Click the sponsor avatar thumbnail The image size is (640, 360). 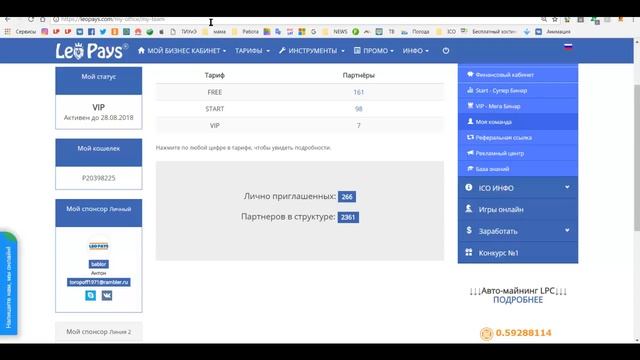tap(99, 246)
